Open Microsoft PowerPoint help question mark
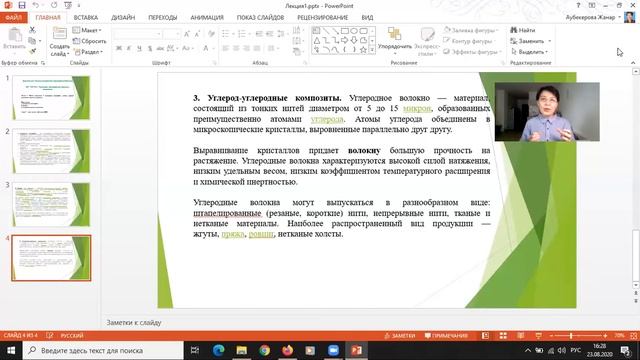640x360 pixels. pos(578,5)
